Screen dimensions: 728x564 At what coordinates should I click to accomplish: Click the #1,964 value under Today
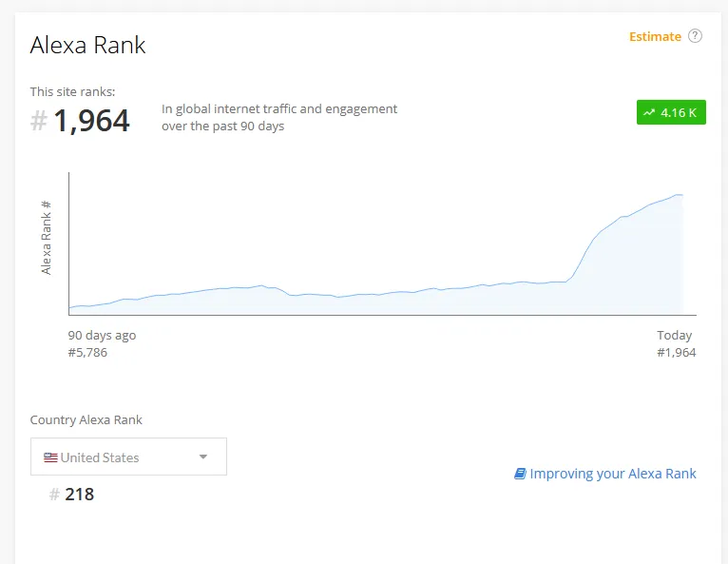(677, 353)
